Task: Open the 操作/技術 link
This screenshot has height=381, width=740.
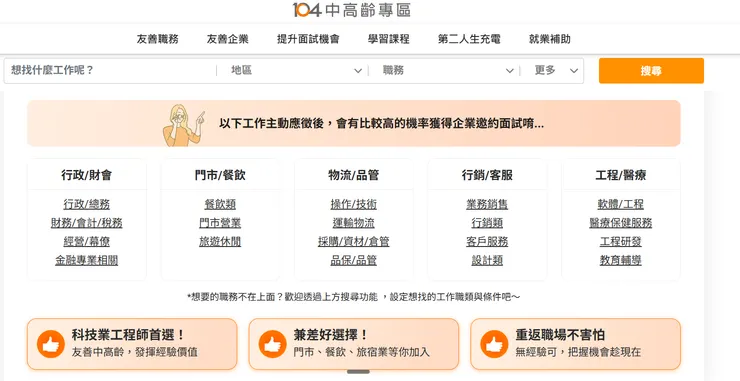Action: click(x=353, y=204)
